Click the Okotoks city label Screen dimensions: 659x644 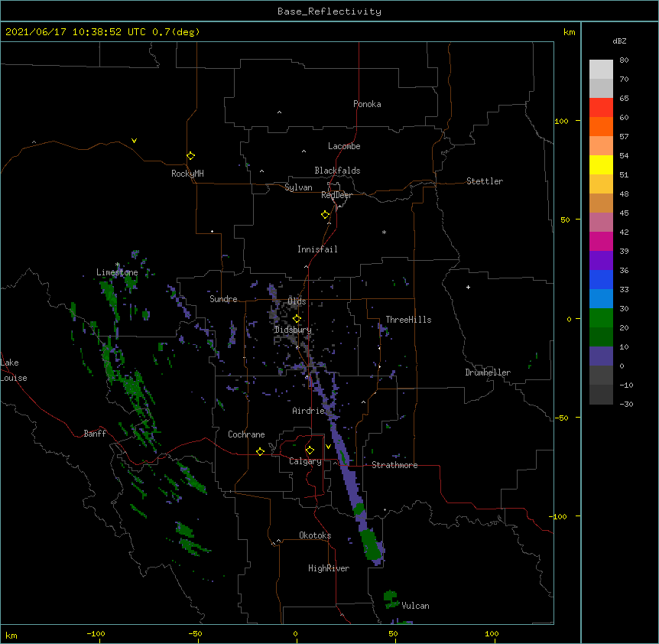315,535
